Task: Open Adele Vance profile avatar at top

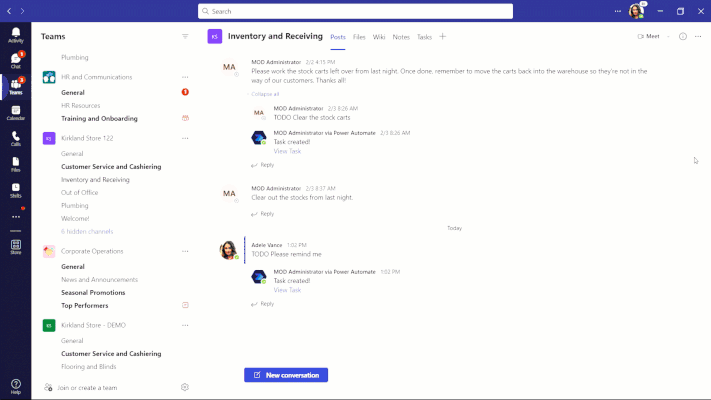Action: (636, 11)
